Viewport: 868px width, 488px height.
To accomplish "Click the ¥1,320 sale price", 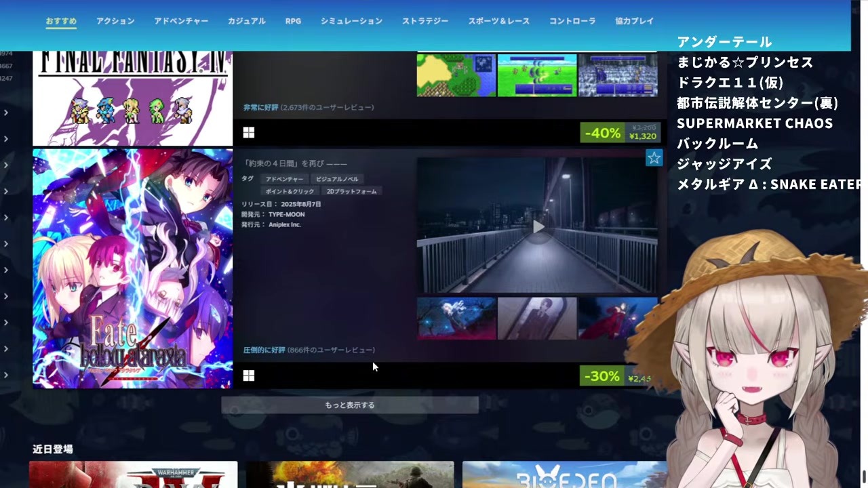I will pyautogui.click(x=643, y=136).
